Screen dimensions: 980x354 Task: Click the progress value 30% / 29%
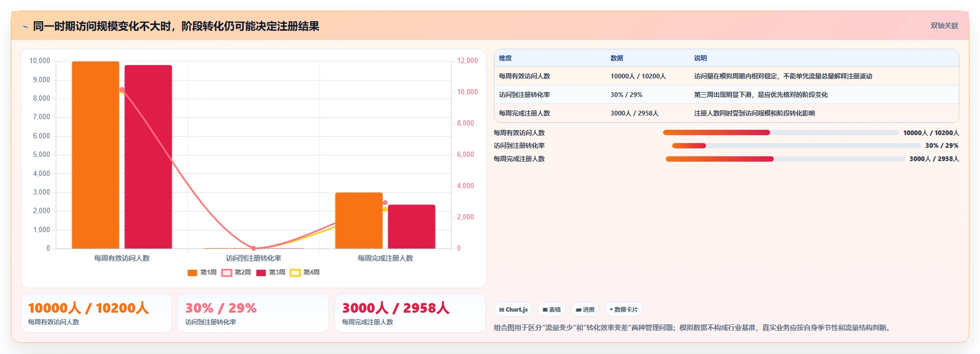pyautogui.click(x=942, y=146)
